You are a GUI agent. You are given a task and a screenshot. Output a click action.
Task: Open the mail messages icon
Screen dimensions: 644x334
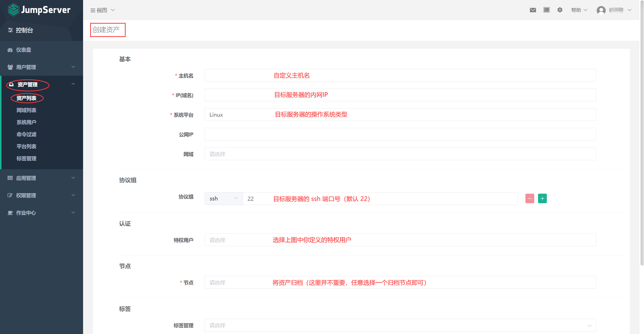pos(533,10)
